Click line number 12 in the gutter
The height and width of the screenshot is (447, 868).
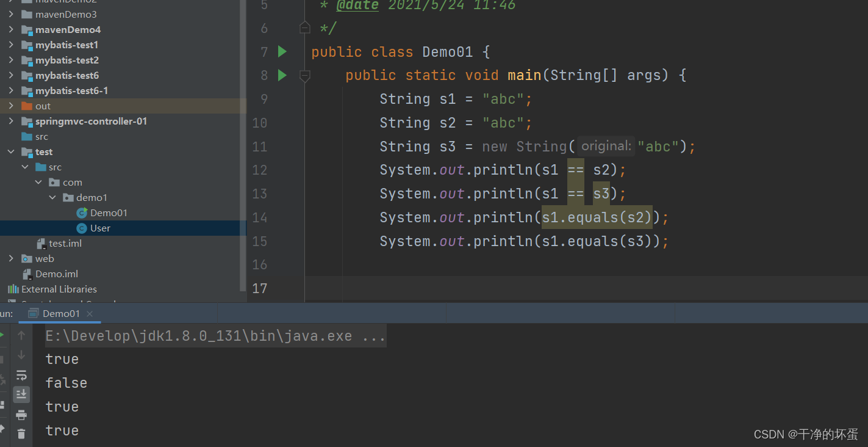(259, 170)
